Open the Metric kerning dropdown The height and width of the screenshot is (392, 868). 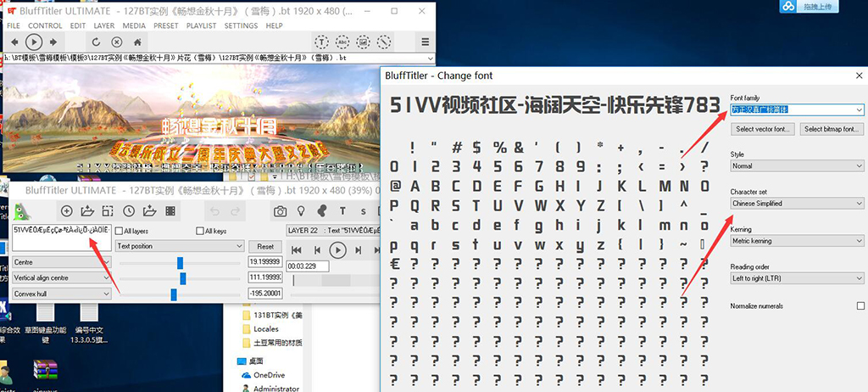point(797,241)
